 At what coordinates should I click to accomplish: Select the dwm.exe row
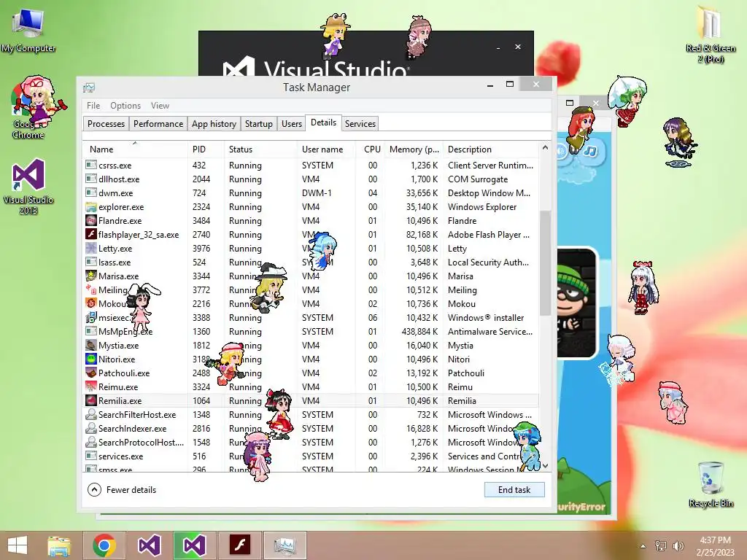(x=311, y=192)
